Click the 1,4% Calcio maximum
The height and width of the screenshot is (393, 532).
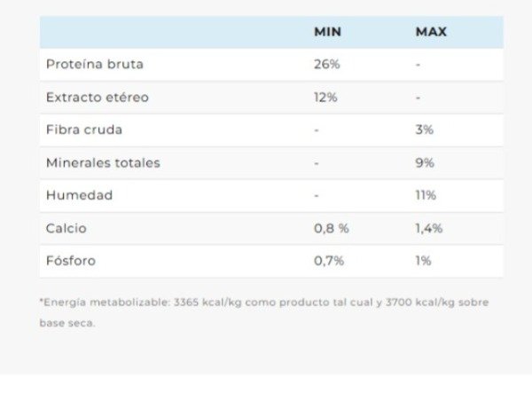429,228
